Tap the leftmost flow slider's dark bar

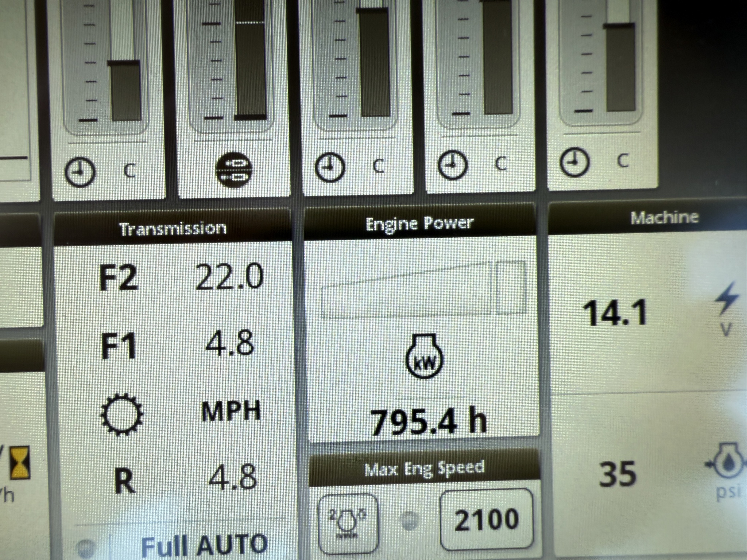point(125,91)
